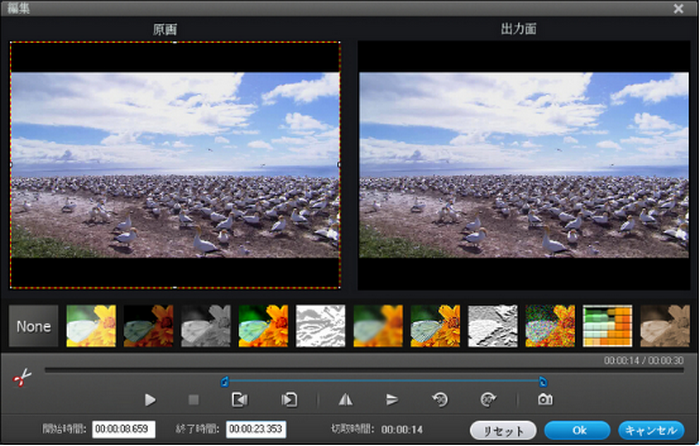Focus the start time field 00:00:08.659

[124, 429]
